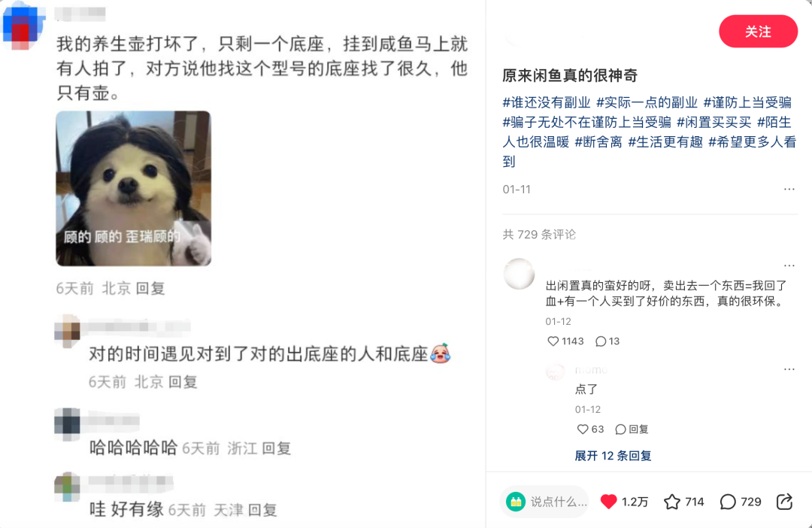
Task: Like the comment "点了" with 63 likes
Action: coord(583,429)
